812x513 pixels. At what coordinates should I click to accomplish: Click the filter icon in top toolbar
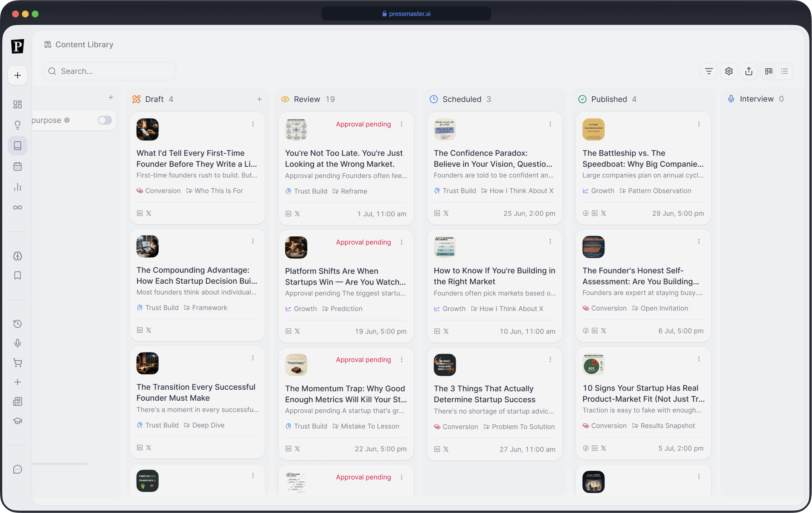point(709,71)
